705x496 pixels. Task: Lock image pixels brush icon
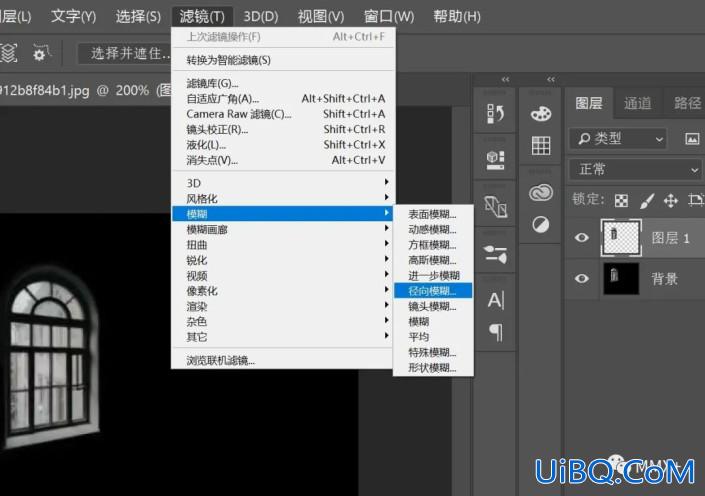[647, 201]
